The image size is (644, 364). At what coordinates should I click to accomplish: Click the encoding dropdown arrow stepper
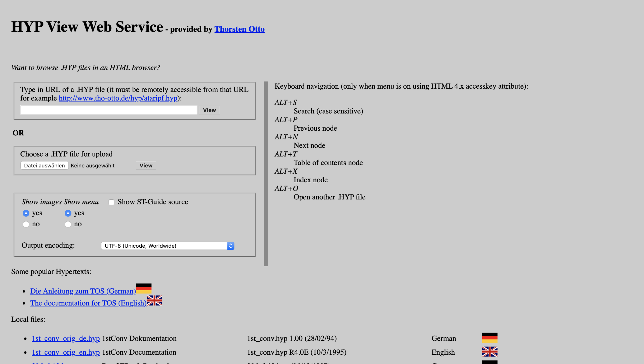pos(231,246)
